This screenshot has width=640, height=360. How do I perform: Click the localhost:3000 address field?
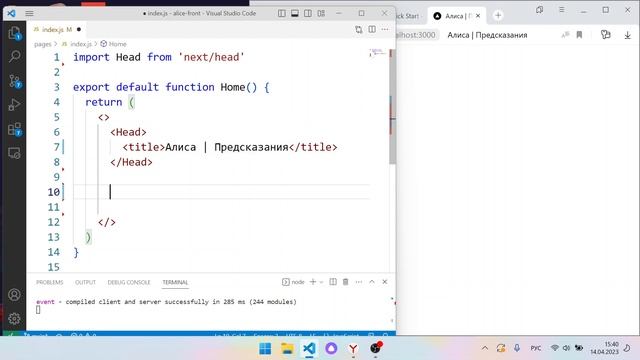417,35
